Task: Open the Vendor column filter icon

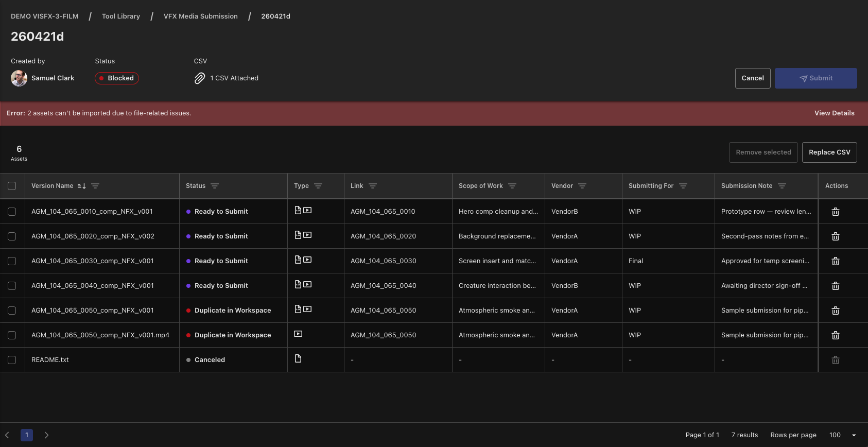Action: click(x=582, y=186)
